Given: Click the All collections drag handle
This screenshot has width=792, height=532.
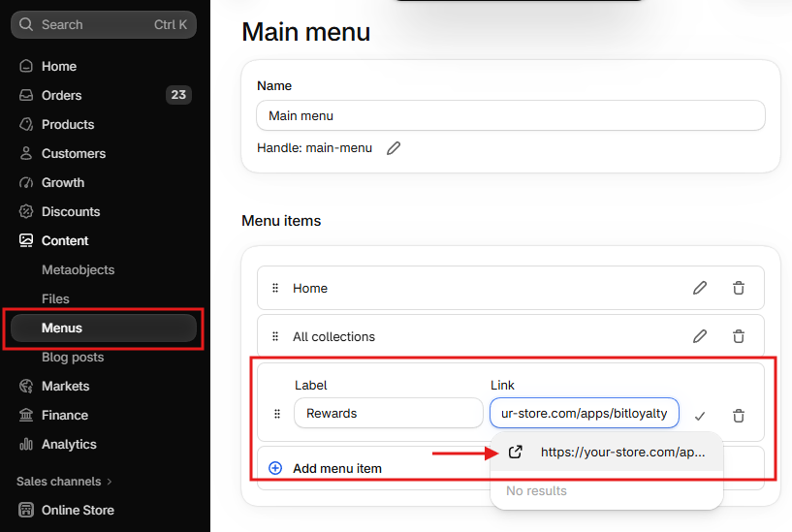Looking at the screenshot, I should 275,336.
